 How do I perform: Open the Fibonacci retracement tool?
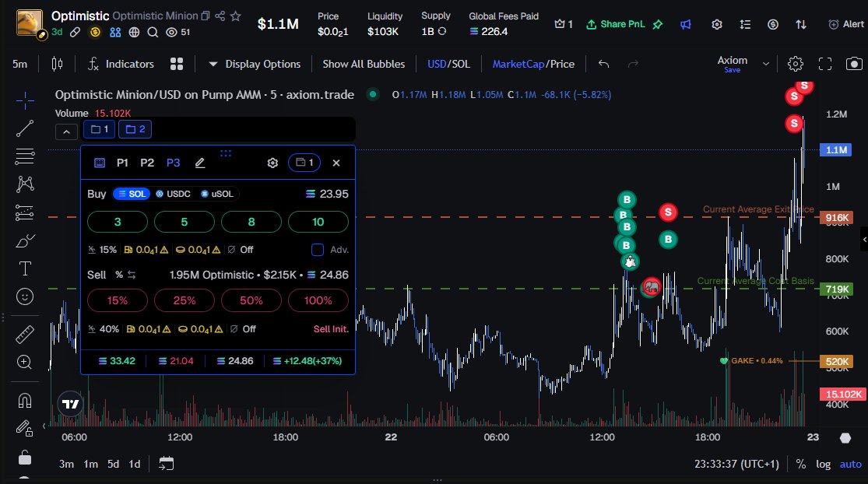tap(25, 156)
